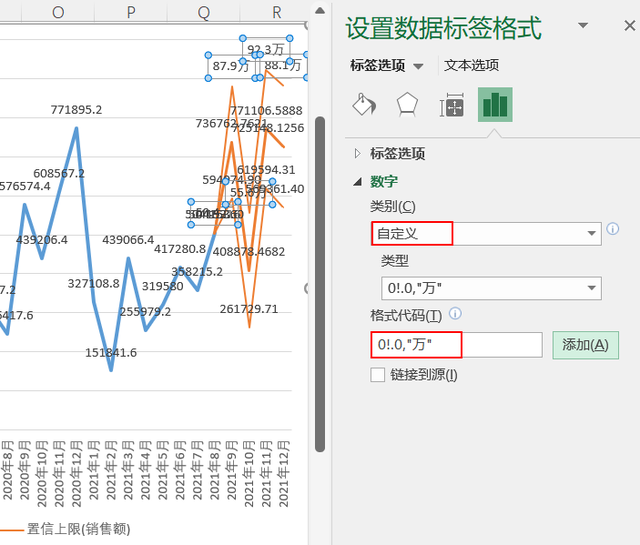Select column O header
Image resolution: width=640 pixels, height=545 pixels.
[x=58, y=12]
